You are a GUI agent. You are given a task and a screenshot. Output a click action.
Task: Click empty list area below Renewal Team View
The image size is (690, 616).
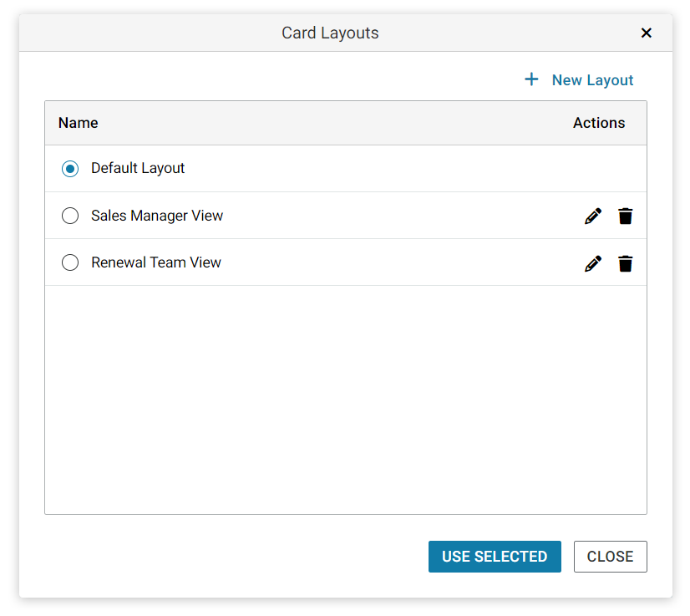coord(346,400)
